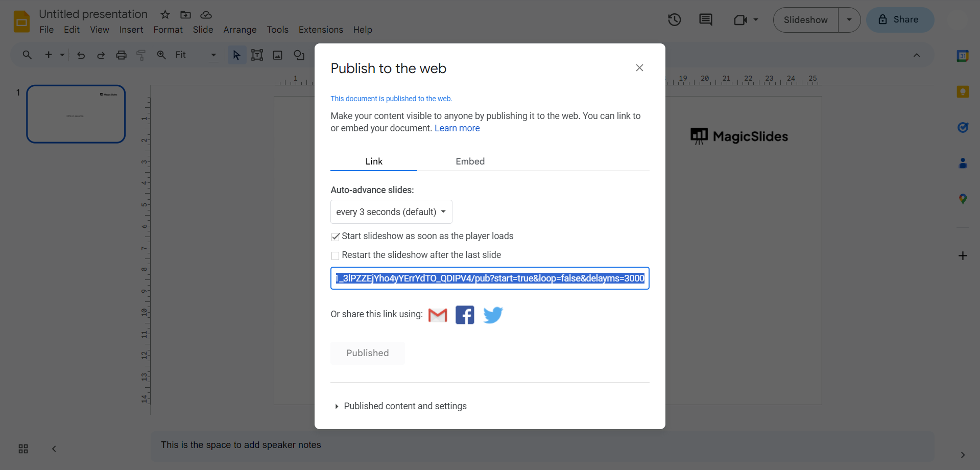Viewport: 980px width, 470px height.
Task: Open the auto-advance slides dropdown
Action: pos(391,212)
